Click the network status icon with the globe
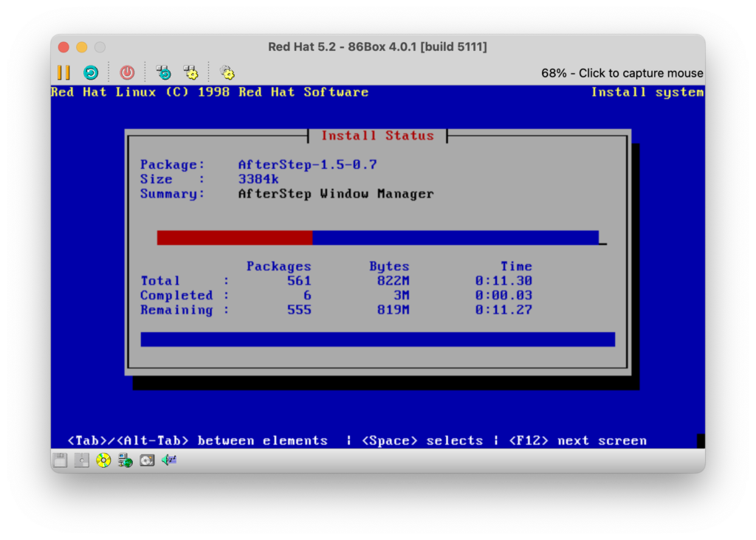Screen dimensions: 756x540 [126, 460]
